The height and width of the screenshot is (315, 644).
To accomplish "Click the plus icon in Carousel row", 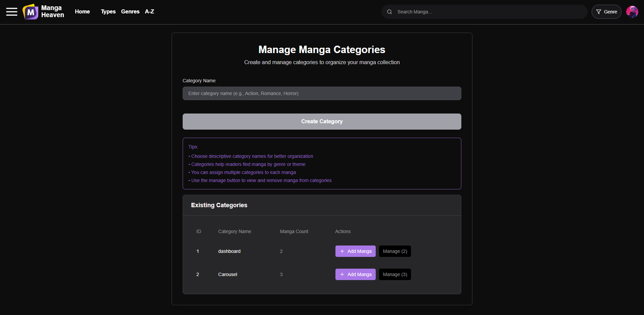I will coord(342,274).
